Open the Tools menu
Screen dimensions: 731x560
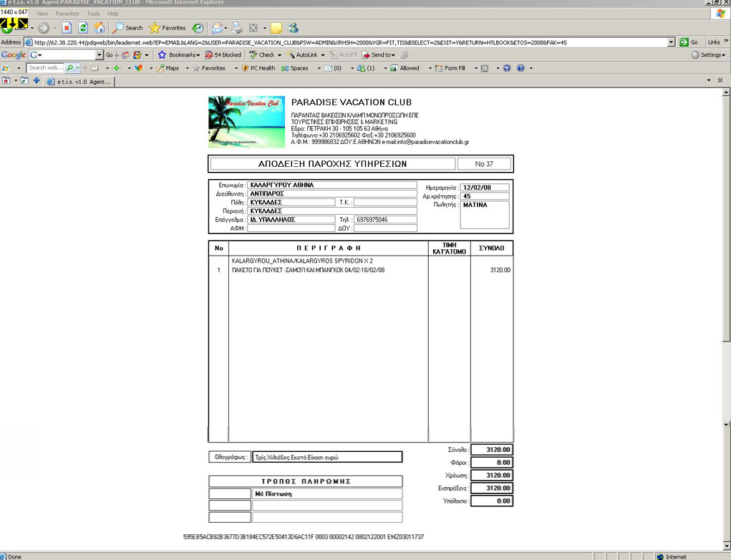click(93, 14)
